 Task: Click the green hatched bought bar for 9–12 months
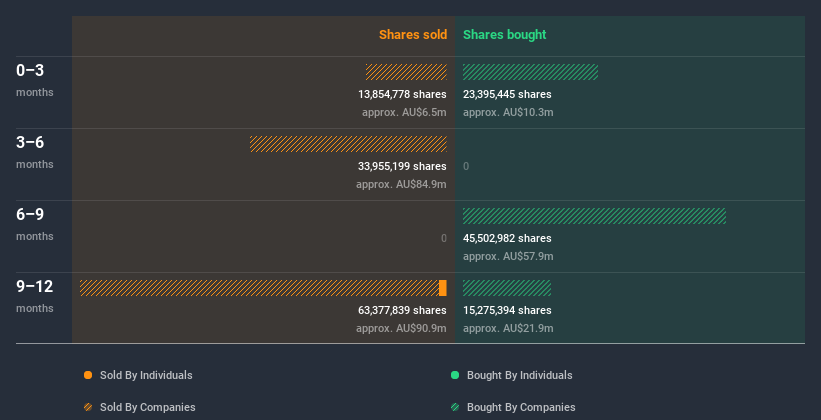(x=507, y=288)
